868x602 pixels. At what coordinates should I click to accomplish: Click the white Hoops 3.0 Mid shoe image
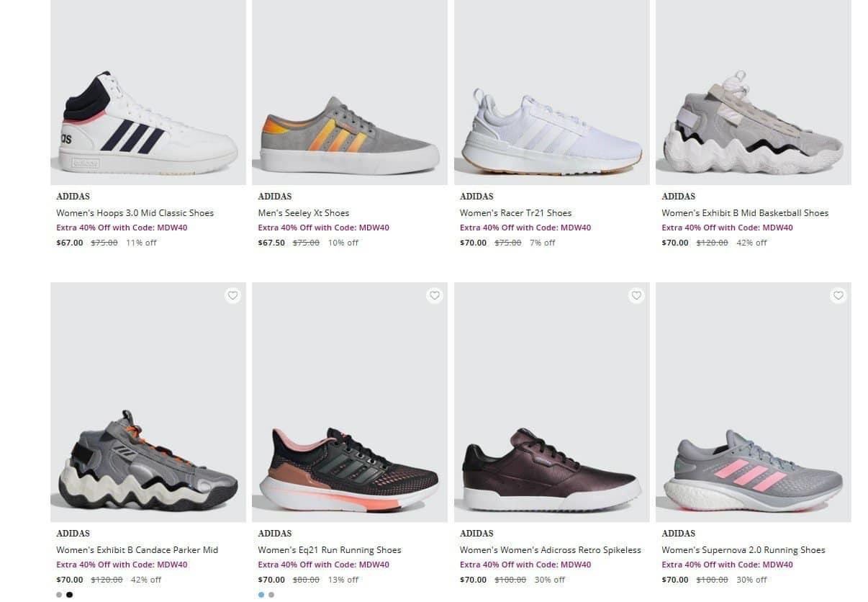click(x=148, y=122)
